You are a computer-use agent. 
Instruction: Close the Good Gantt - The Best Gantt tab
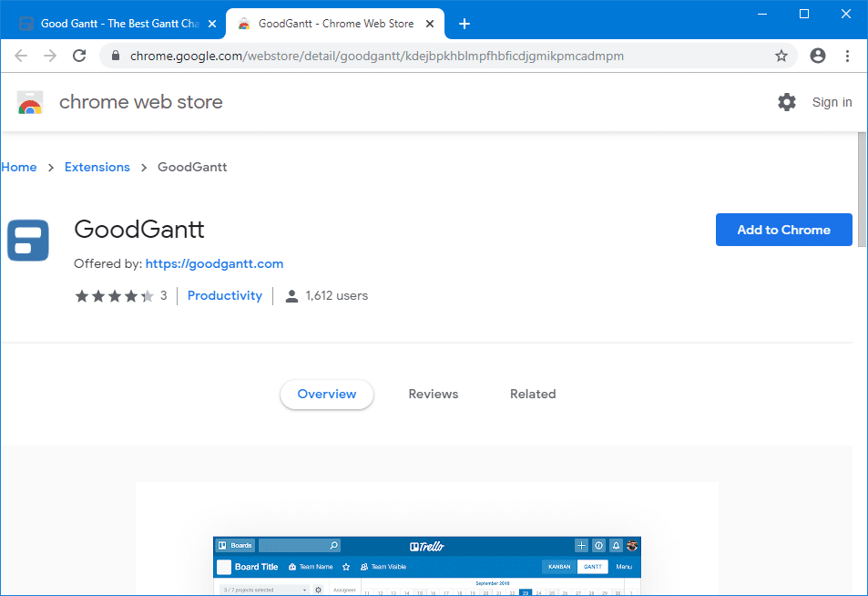[x=212, y=24]
